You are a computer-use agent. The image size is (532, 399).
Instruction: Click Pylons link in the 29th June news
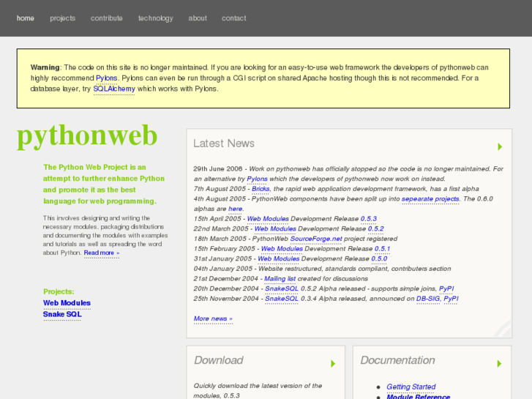click(257, 179)
